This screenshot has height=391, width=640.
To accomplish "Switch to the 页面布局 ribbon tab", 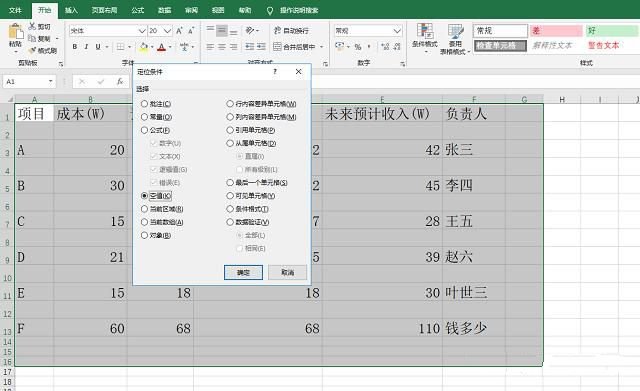I will 104,10.
